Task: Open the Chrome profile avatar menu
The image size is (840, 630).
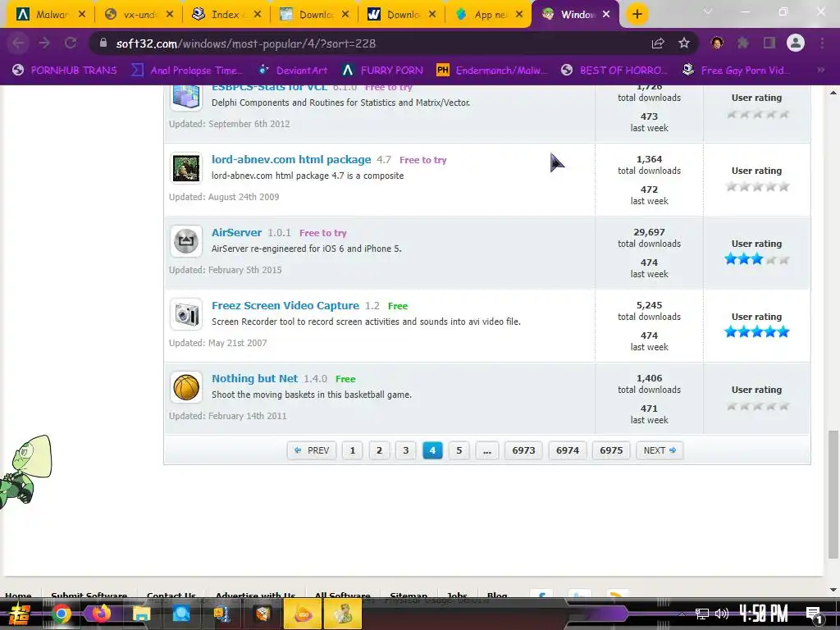Action: pyautogui.click(x=796, y=43)
